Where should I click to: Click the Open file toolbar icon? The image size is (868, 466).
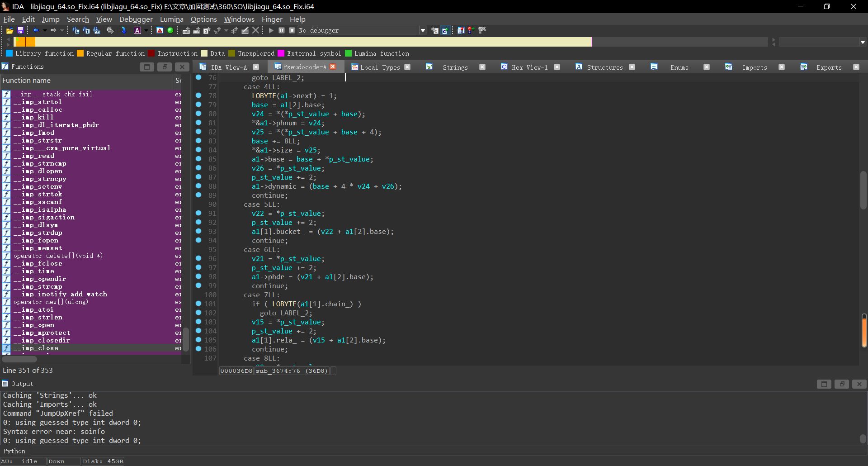tap(9, 30)
